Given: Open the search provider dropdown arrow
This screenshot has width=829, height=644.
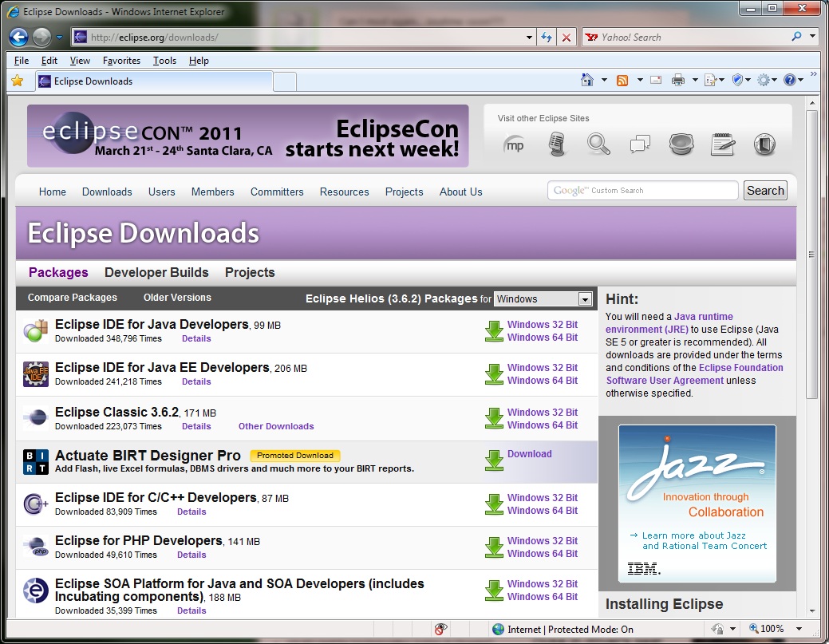Looking at the screenshot, I should pyautogui.click(x=812, y=37).
